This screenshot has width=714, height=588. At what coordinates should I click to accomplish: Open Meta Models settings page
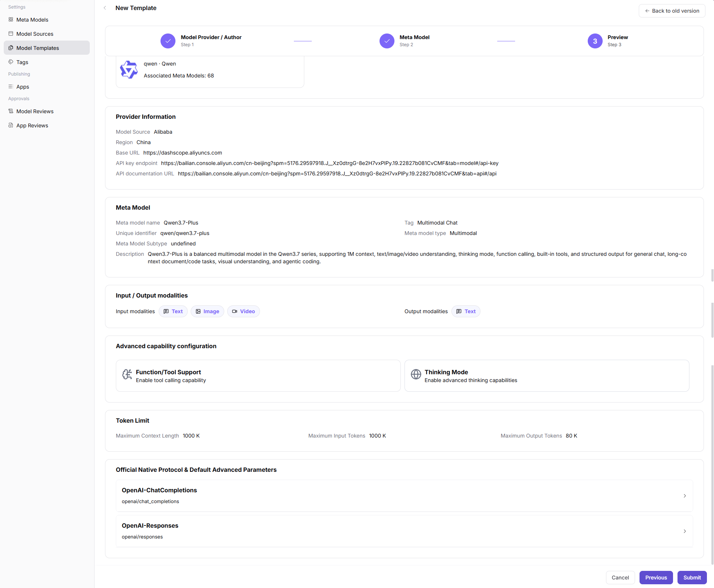[47, 19]
